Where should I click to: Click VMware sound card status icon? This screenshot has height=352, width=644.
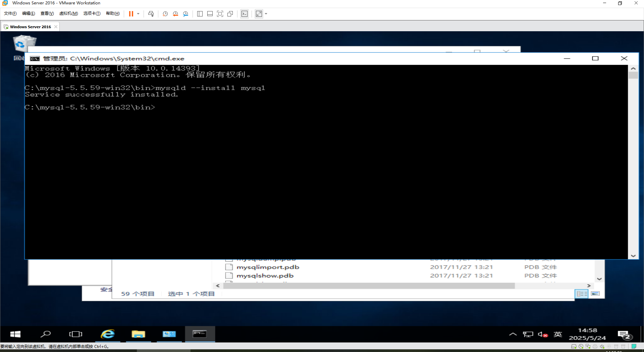602,346
